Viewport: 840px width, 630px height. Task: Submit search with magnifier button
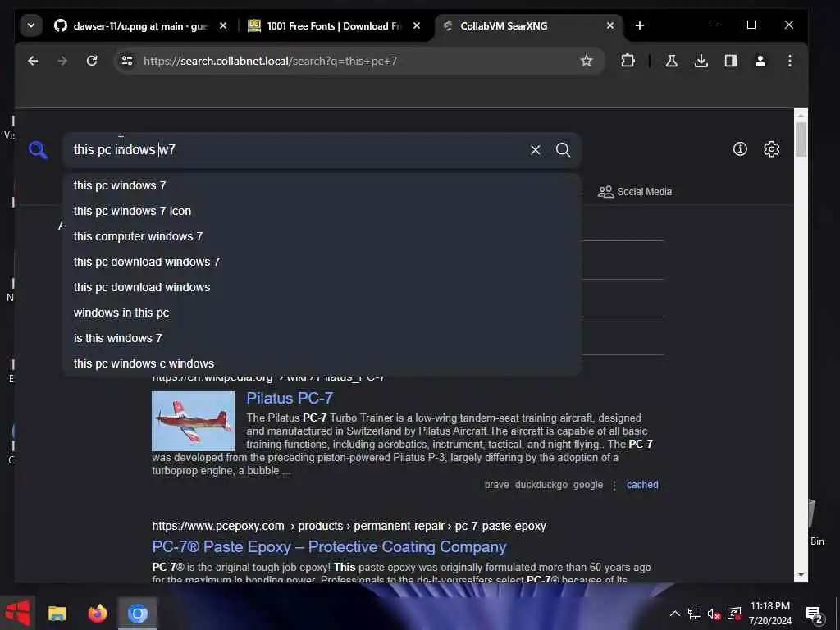pos(563,150)
